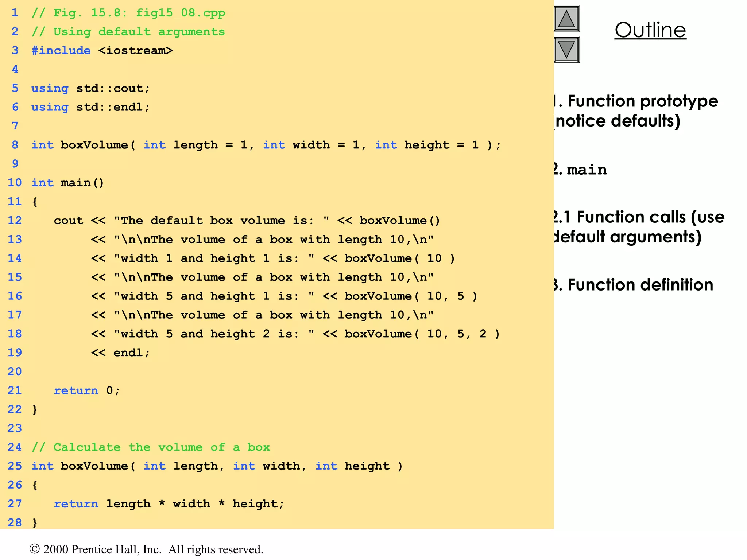The image size is (747, 560).
Task: Select the 'Function calls (use' outline line
Action: (x=639, y=217)
